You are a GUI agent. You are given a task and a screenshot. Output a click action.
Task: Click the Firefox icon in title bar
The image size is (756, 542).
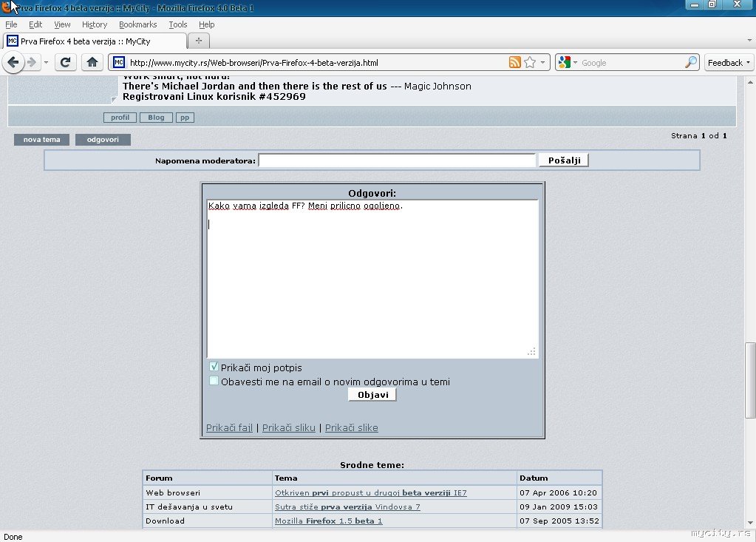point(6,7)
